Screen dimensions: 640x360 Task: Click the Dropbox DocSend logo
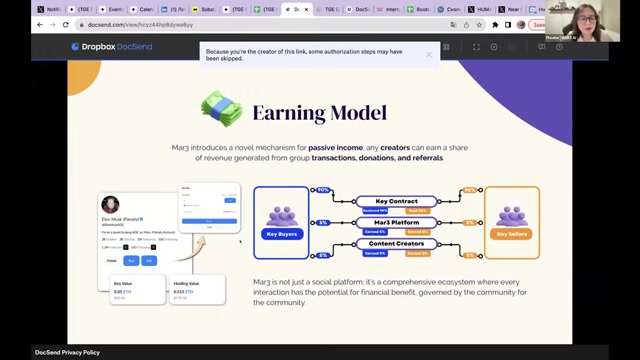[x=112, y=47]
